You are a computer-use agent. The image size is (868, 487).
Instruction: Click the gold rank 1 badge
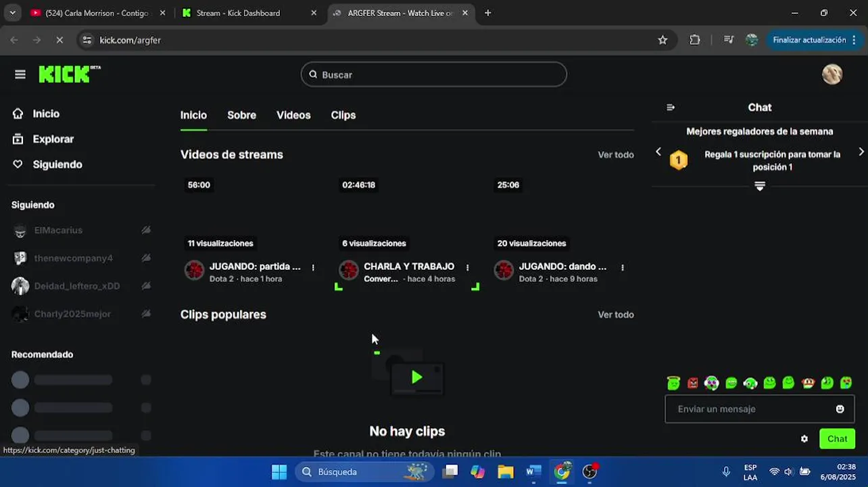coord(679,160)
